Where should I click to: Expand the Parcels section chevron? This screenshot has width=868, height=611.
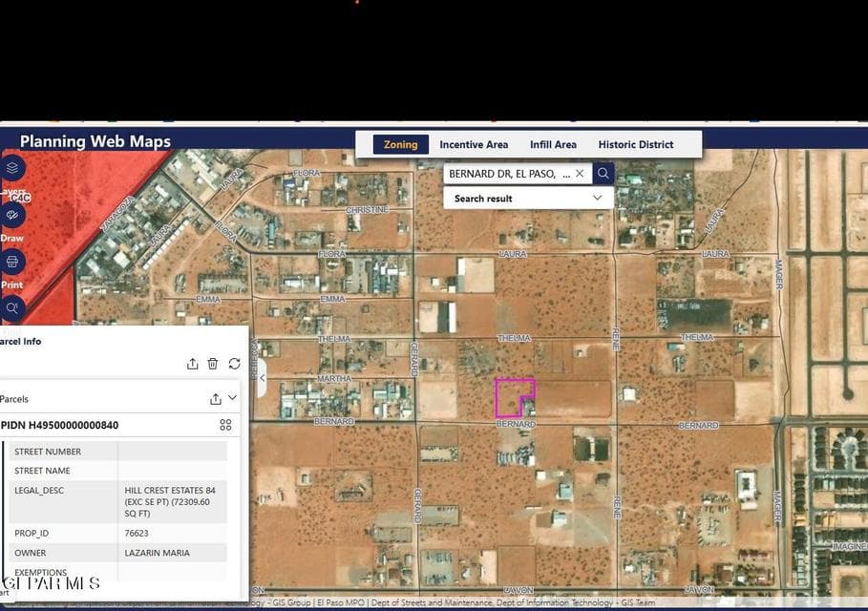coord(230,398)
